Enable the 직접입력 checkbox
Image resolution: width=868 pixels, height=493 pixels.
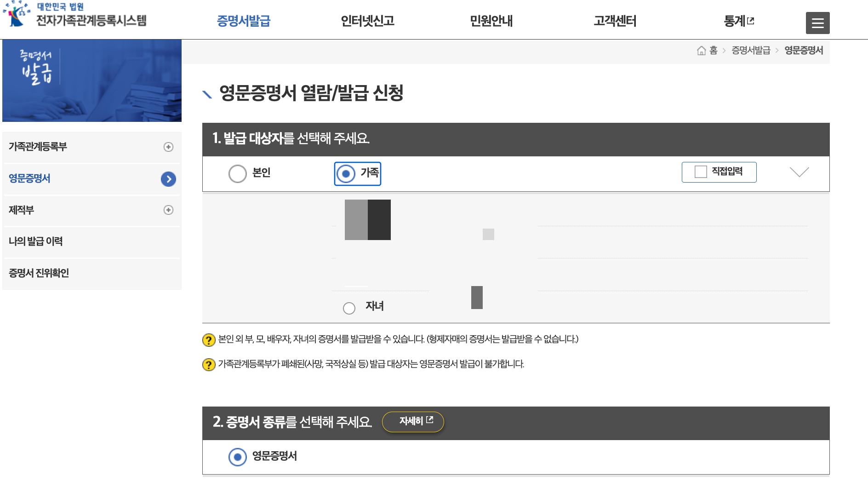[700, 172]
